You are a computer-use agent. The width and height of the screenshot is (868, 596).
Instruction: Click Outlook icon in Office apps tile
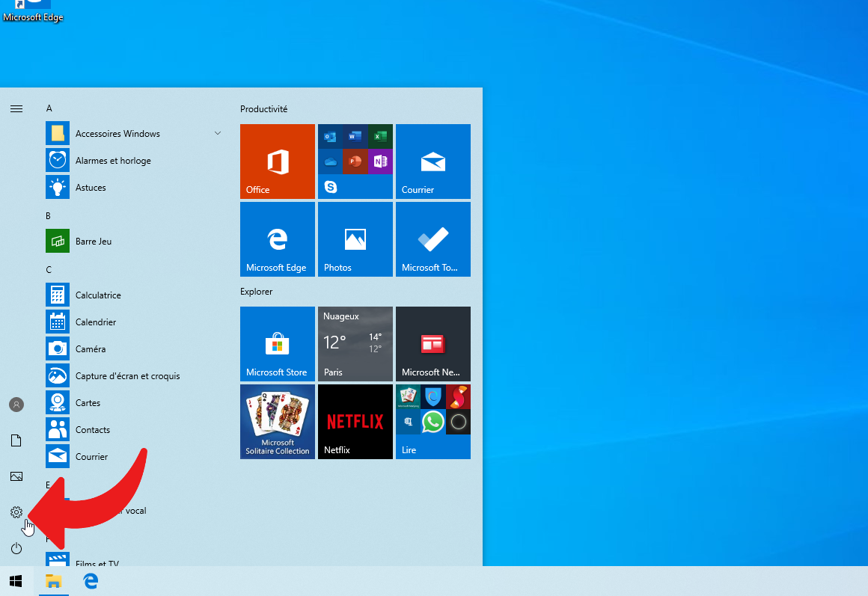pyautogui.click(x=330, y=136)
